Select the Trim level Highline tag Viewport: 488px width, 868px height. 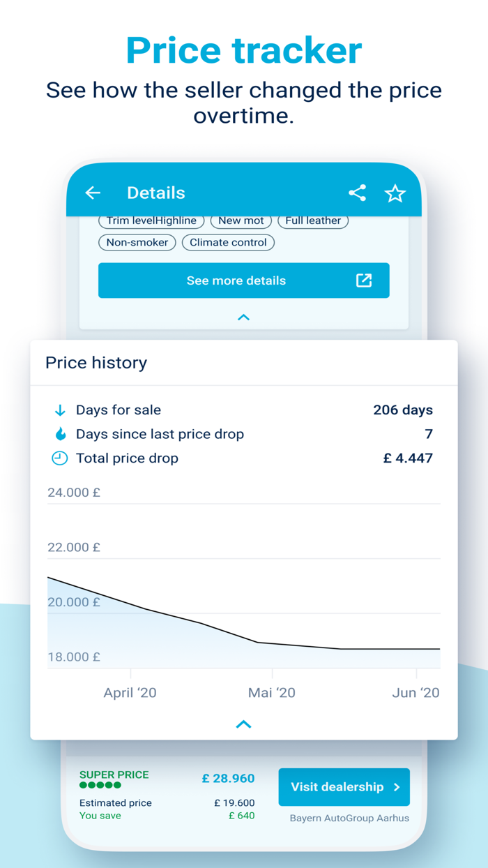[151, 220]
